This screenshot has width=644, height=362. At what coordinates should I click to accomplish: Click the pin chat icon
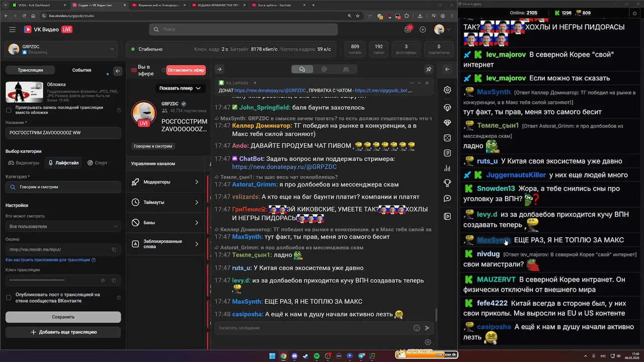click(429, 69)
